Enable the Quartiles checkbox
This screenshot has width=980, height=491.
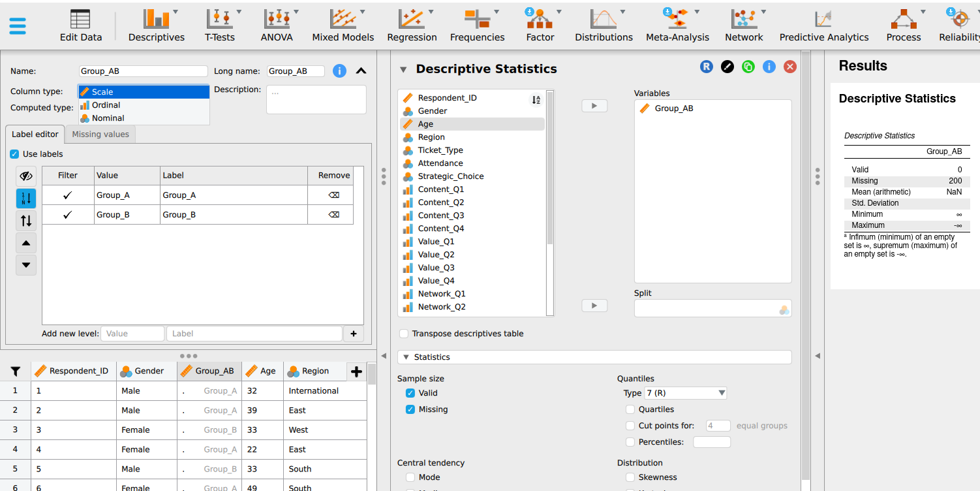630,409
